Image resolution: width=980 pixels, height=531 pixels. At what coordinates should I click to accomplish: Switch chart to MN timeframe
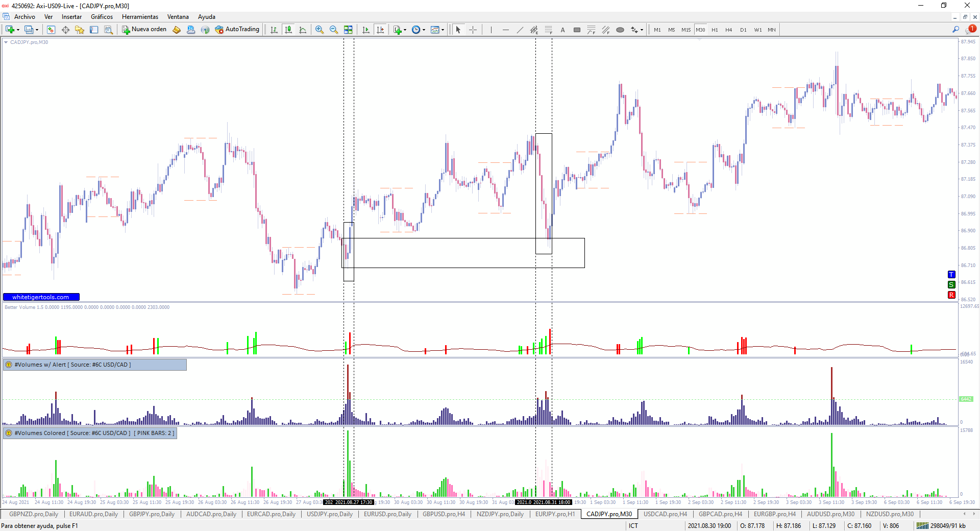772,30
